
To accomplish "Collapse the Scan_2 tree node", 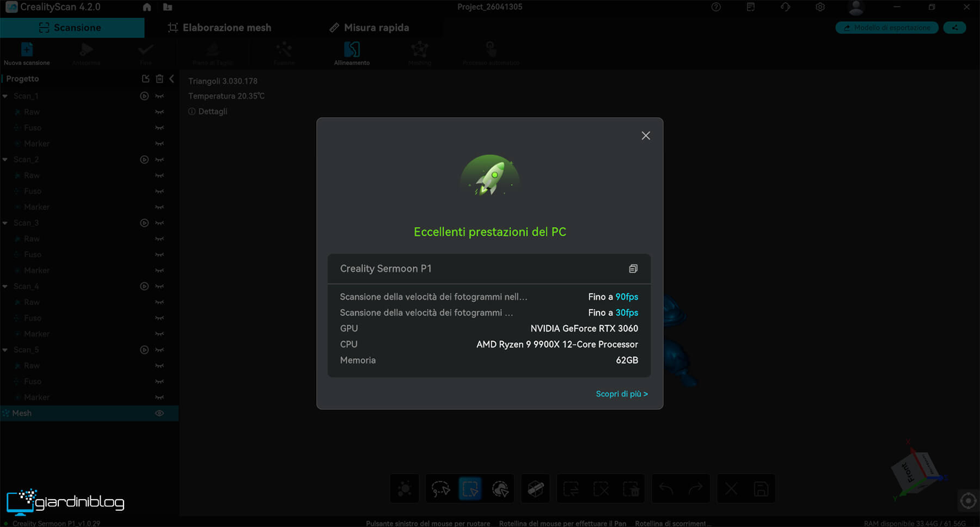I will point(5,160).
